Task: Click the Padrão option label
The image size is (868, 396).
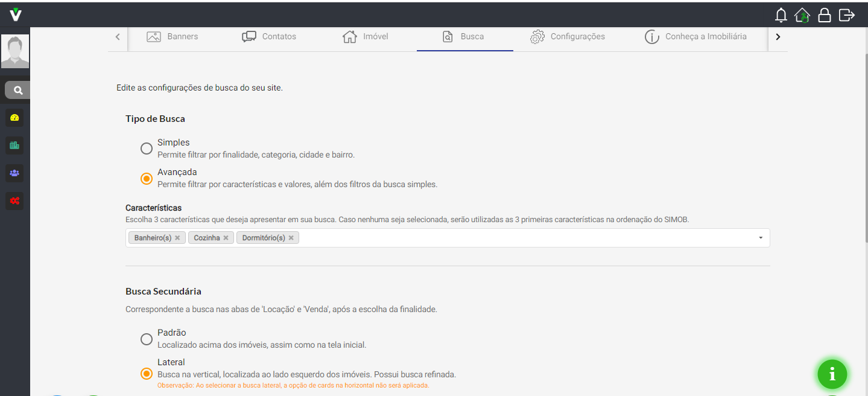Action: point(172,333)
